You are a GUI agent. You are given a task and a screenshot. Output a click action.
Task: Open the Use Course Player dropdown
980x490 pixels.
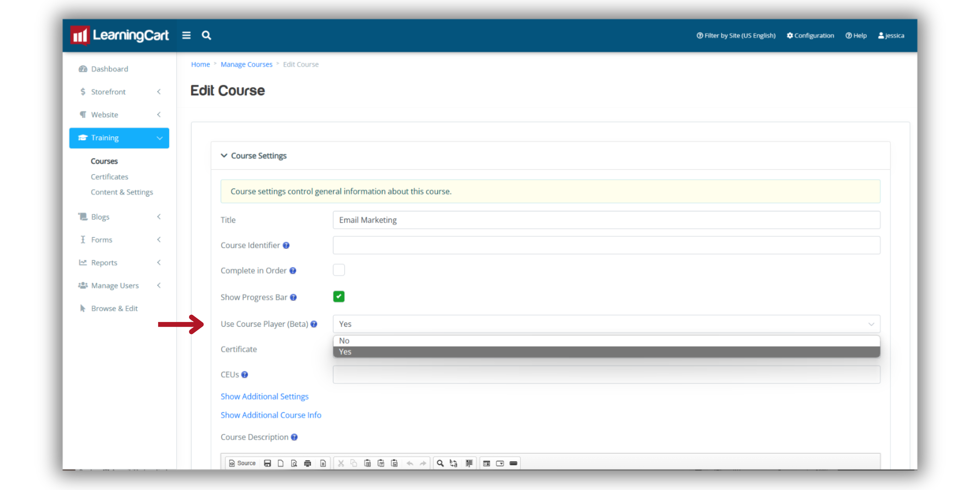tap(607, 324)
